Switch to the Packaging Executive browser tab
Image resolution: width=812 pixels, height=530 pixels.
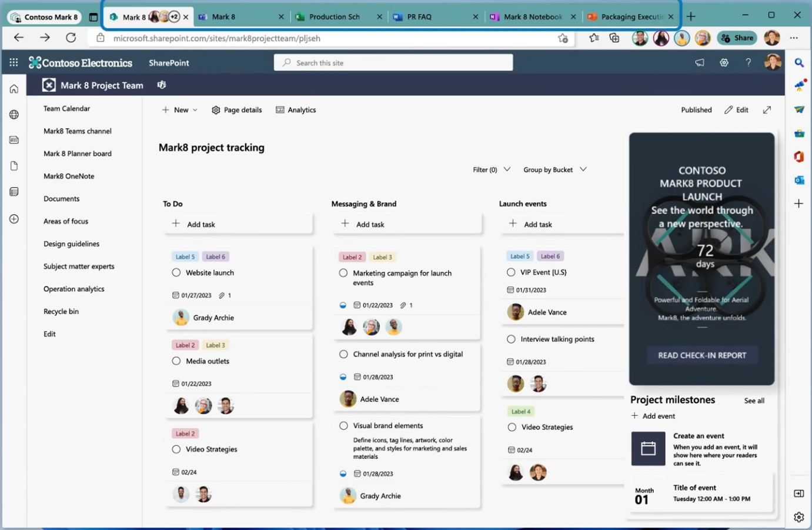[x=632, y=16]
